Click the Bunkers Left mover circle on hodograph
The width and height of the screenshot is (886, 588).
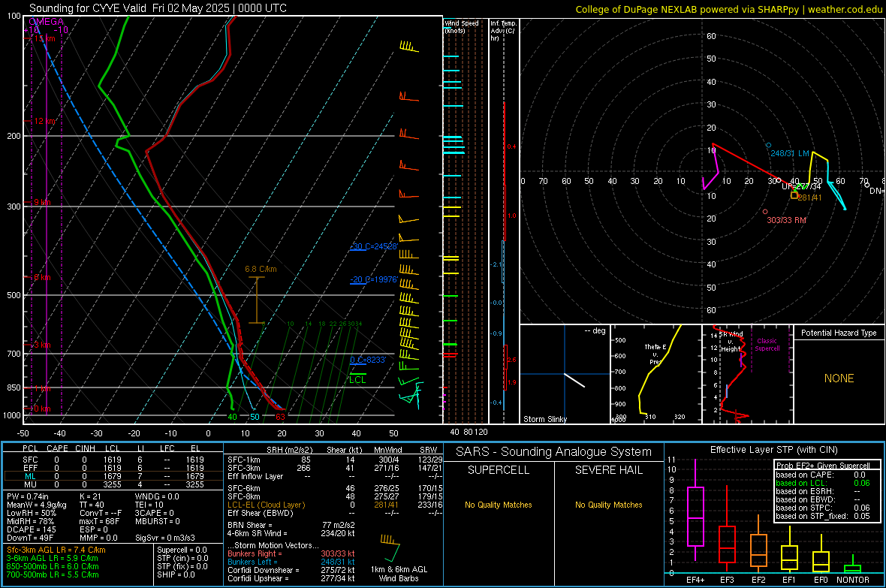pos(768,146)
